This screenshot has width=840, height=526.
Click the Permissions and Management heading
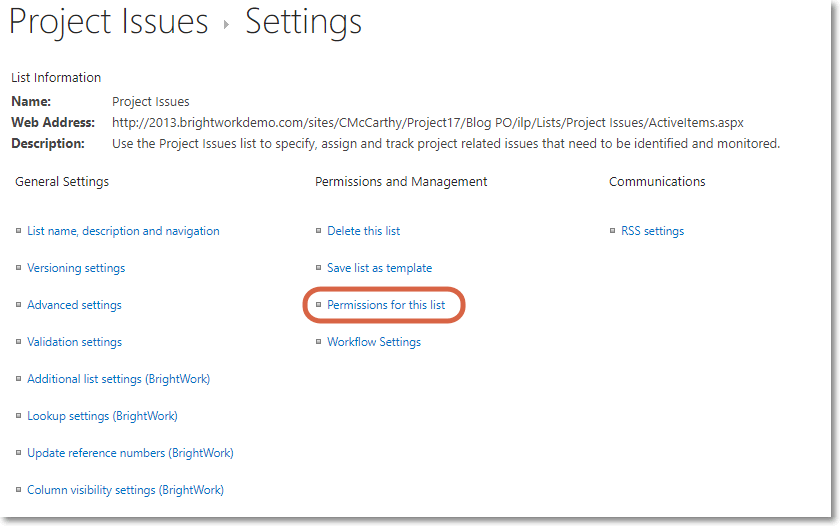[x=401, y=182]
